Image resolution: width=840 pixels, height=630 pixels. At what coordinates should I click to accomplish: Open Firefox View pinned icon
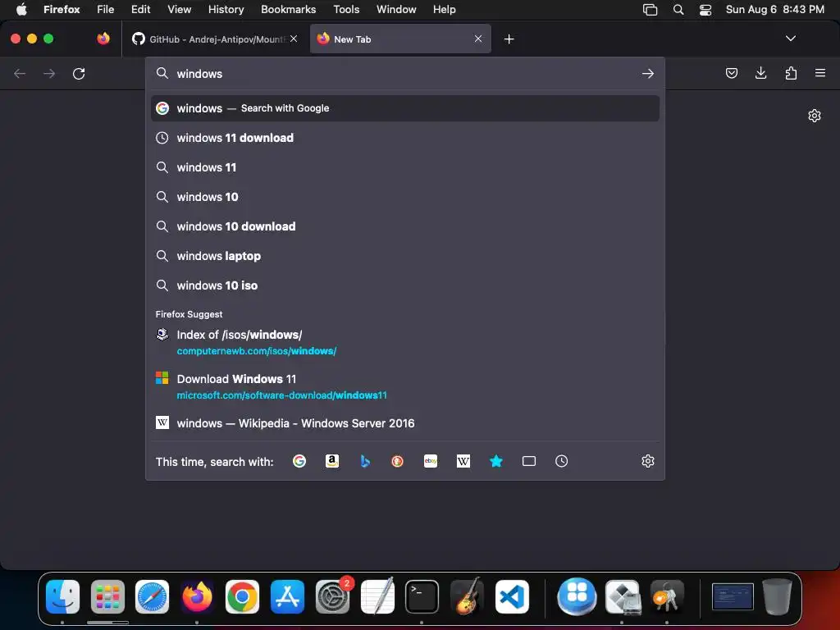(103, 39)
